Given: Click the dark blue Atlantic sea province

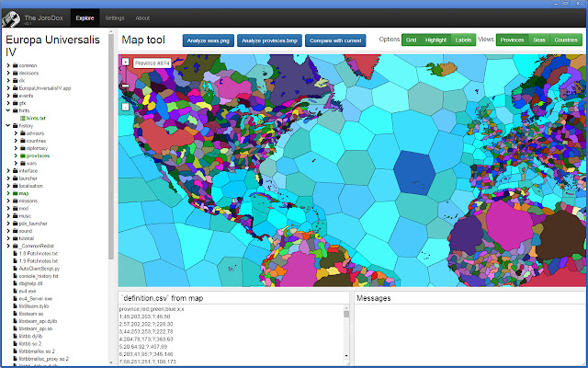Looking at the screenshot, I should 414,173.
